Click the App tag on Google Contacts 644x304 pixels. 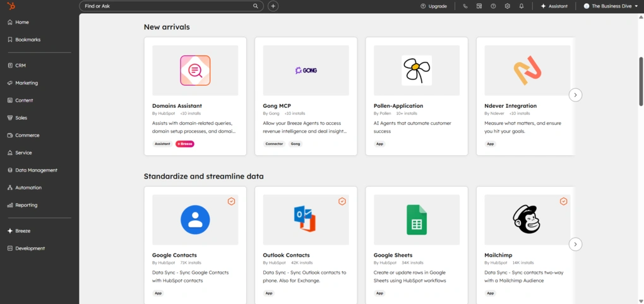pos(158,293)
